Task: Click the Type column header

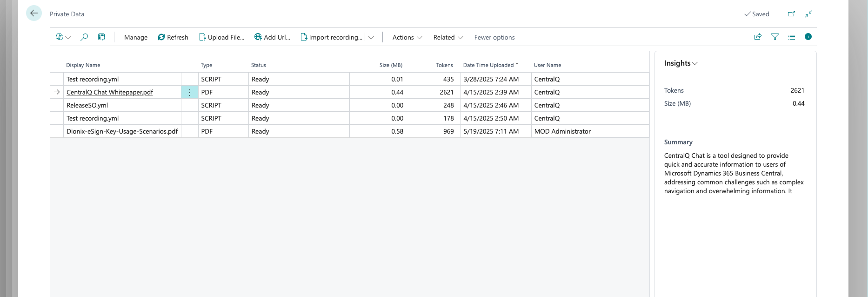Action: tap(207, 65)
